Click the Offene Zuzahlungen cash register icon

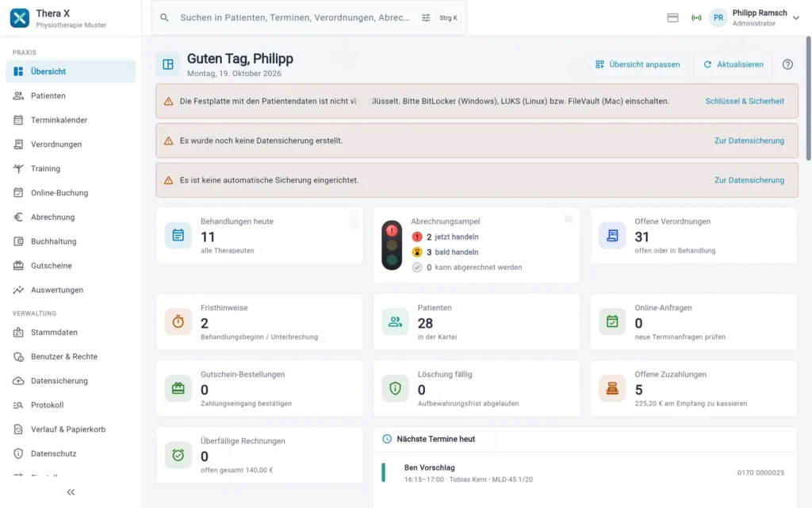point(612,388)
